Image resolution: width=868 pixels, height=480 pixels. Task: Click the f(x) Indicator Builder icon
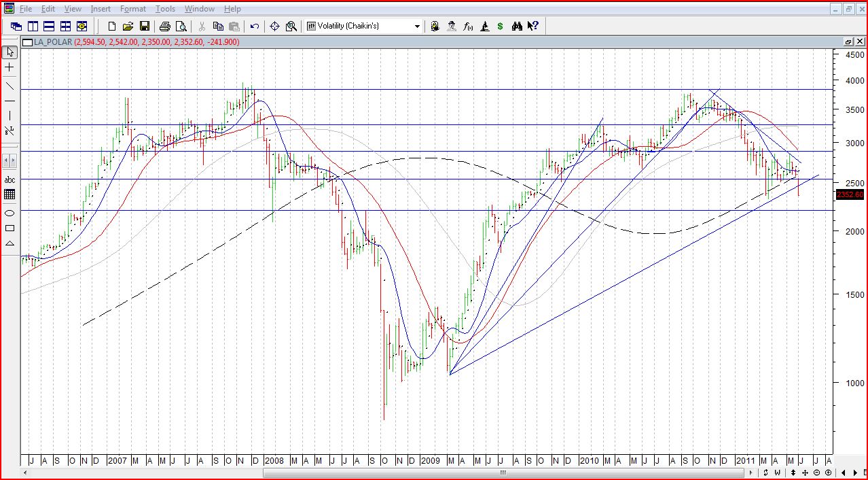[468, 27]
